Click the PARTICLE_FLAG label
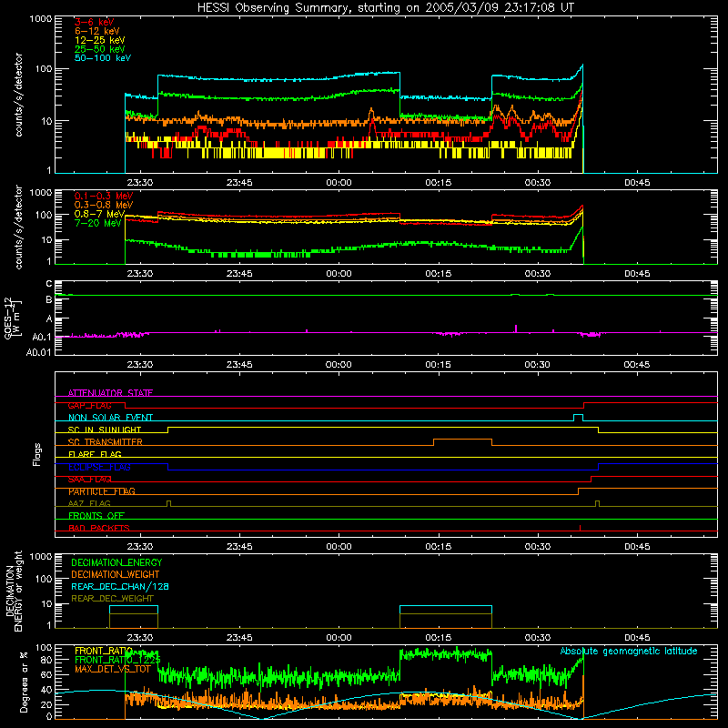 pyautogui.click(x=102, y=491)
